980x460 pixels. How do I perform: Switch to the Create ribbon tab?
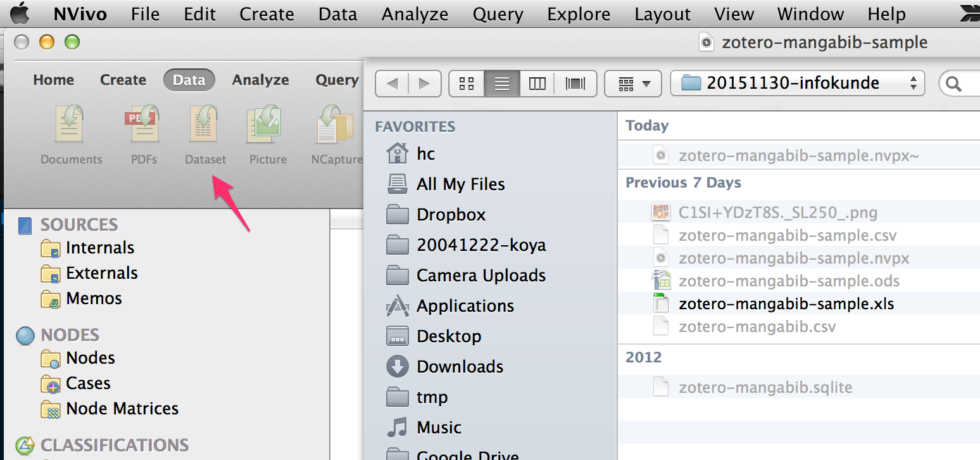click(123, 80)
